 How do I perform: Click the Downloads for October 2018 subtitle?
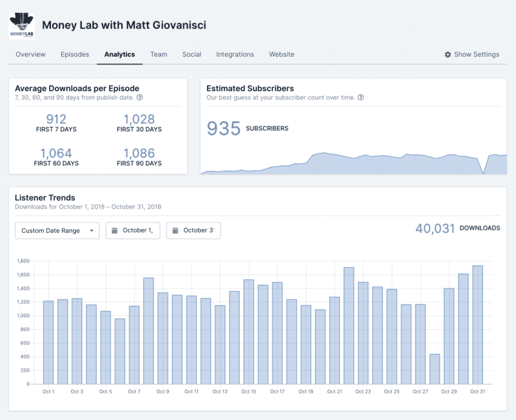pyautogui.click(x=88, y=206)
